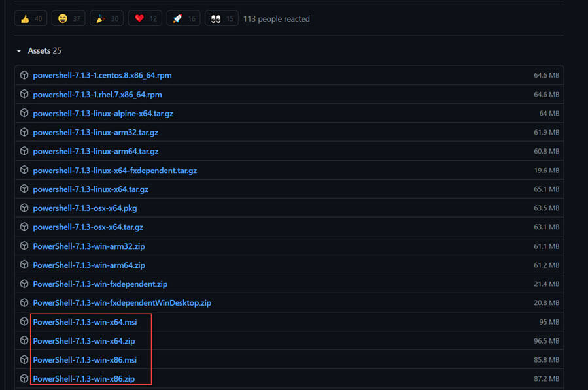This screenshot has width=588, height=390.
Task: Click package icon beside win-fxdependent.zip
Action: [24, 284]
